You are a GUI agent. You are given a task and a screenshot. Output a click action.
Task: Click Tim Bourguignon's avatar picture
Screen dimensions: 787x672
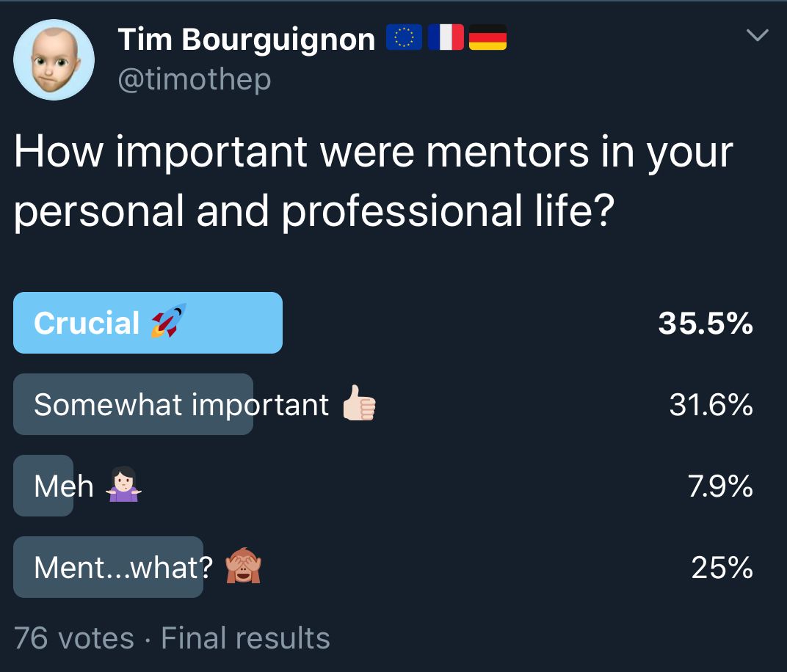[54, 59]
